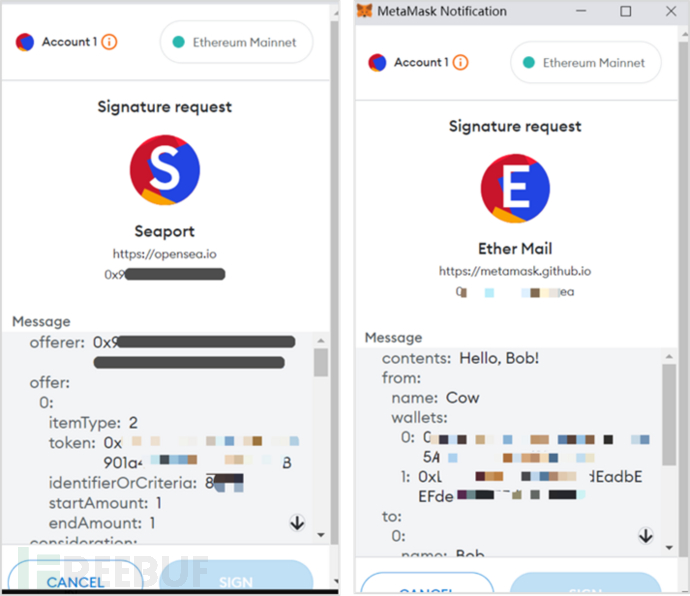Viewport: 690px width, 596px height.
Task: Click the SIGN button in the Seaport request
Action: [236, 576]
